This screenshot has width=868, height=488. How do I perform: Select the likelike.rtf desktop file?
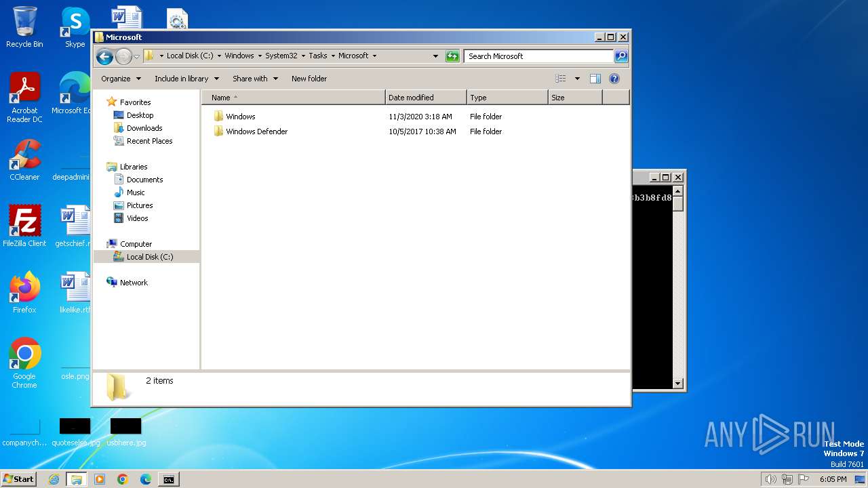[75, 293]
